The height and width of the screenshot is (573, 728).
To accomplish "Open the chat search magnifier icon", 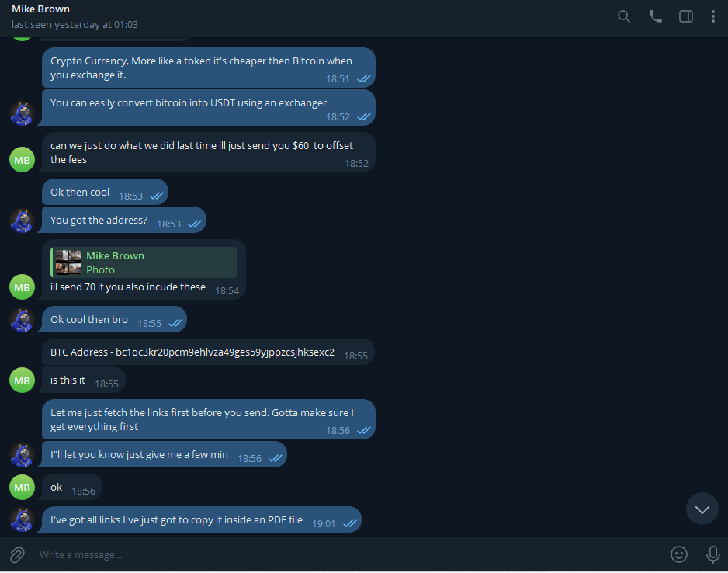I will coord(624,17).
